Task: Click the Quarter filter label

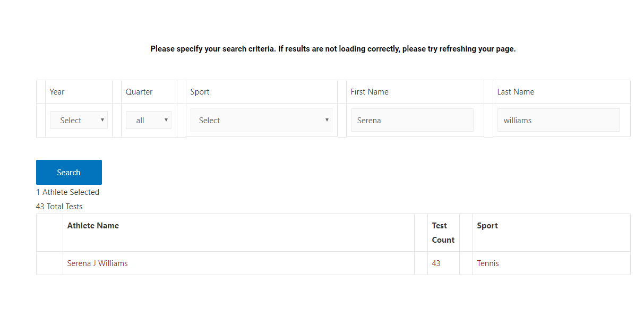Action: coord(139,92)
